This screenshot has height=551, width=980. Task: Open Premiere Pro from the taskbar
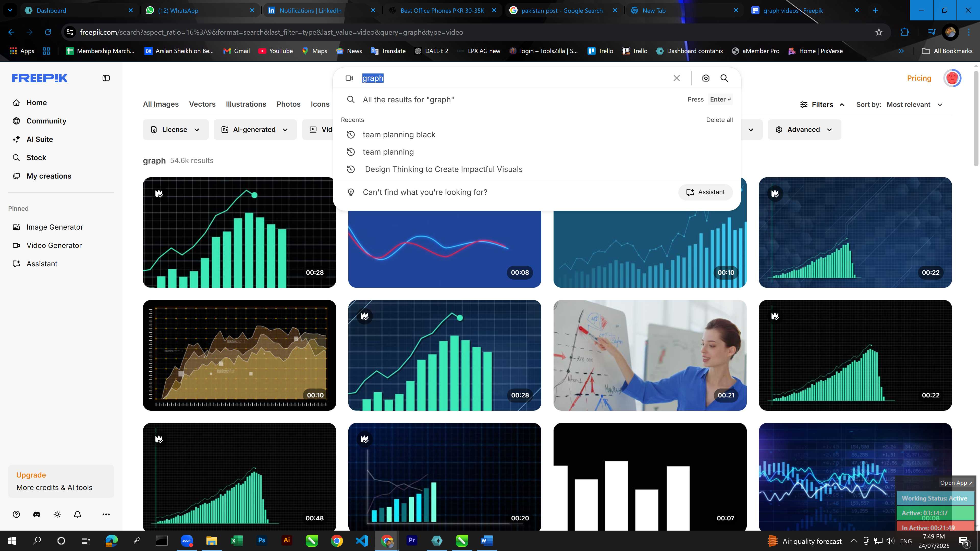pyautogui.click(x=412, y=540)
